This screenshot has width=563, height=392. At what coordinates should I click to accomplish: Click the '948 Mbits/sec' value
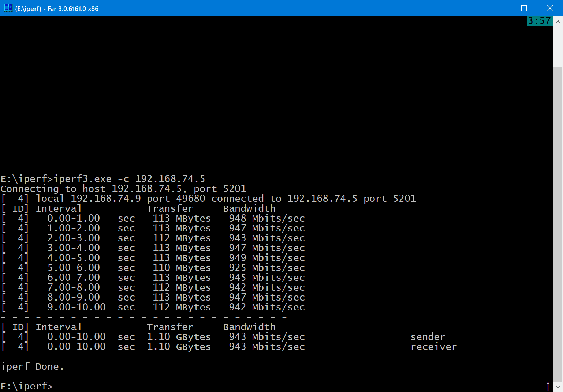point(267,218)
